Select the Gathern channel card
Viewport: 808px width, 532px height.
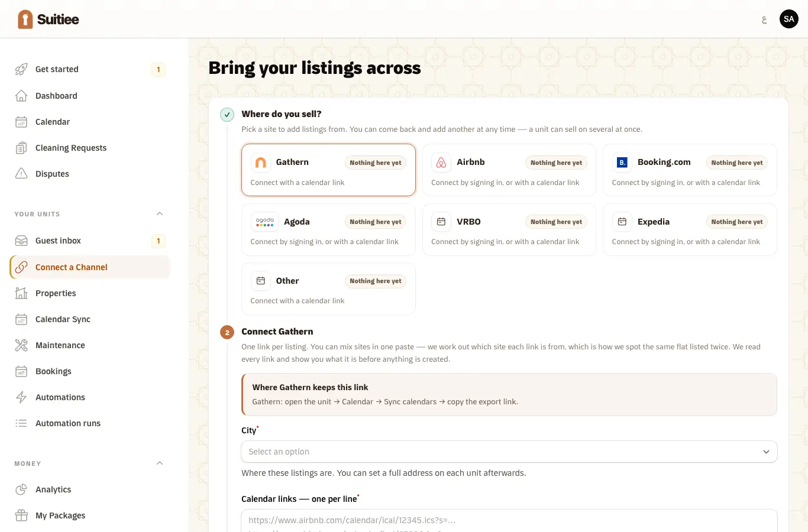point(328,170)
